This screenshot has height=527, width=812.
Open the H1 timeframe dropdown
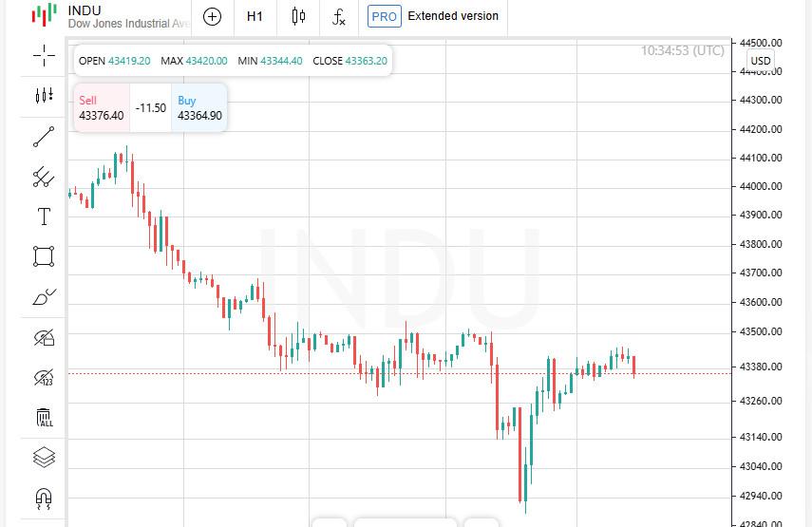(x=255, y=16)
